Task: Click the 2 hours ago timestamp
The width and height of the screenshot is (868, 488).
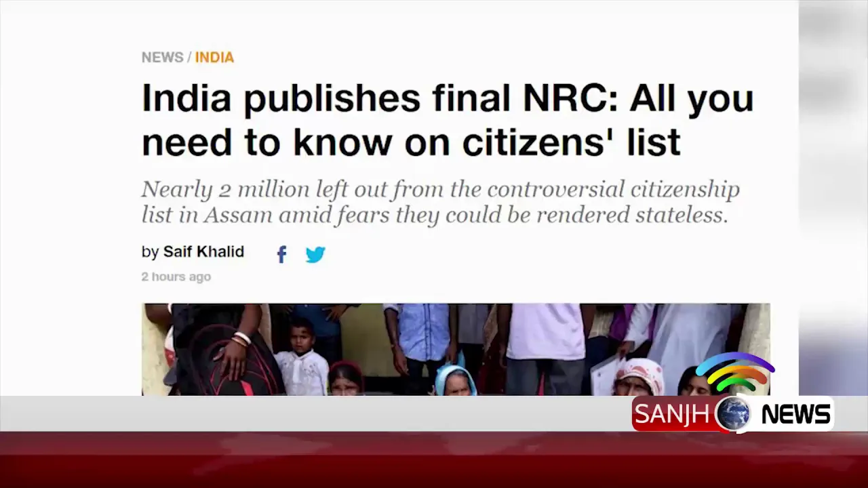Action: (x=176, y=277)
